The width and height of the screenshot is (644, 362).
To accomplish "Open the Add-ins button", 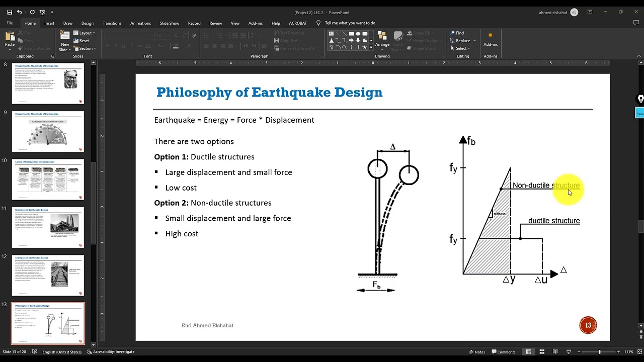I will coord(491,40).
